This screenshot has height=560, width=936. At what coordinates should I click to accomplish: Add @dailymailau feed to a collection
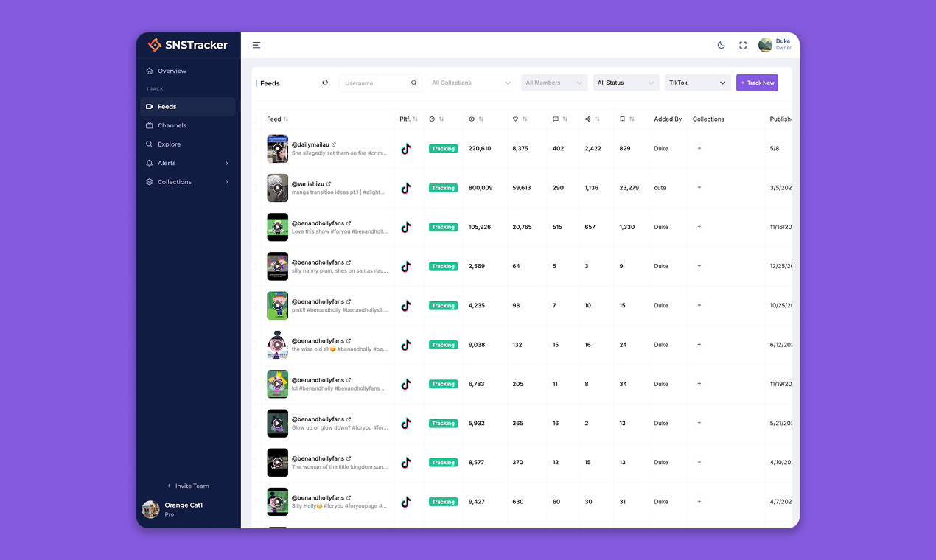coord(699,149)
